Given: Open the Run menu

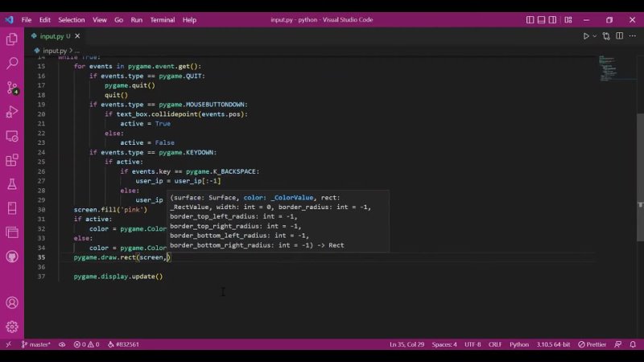Looking at the screenshot, I should (136, 19).
